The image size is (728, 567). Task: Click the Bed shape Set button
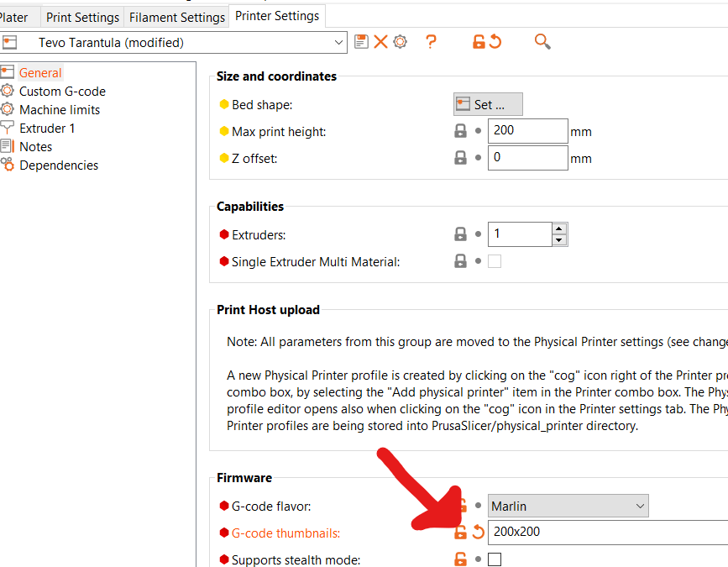tap(488, 104)
